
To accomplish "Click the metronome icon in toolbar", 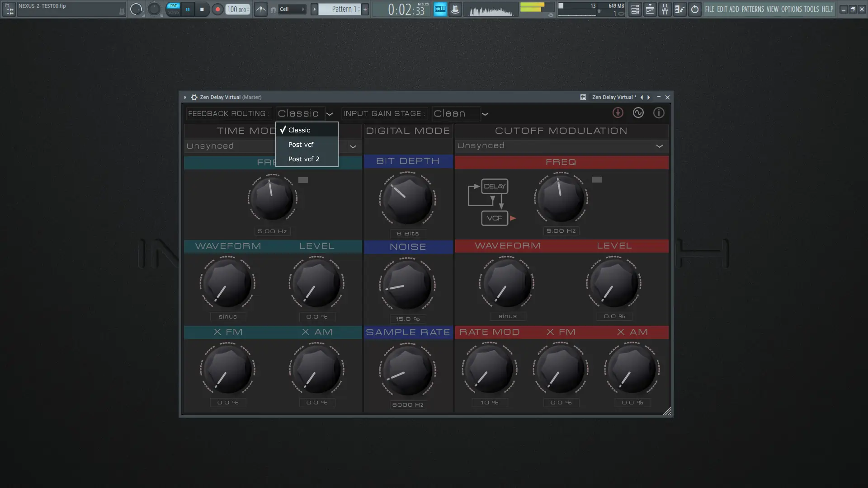I will tap(261, 9).
